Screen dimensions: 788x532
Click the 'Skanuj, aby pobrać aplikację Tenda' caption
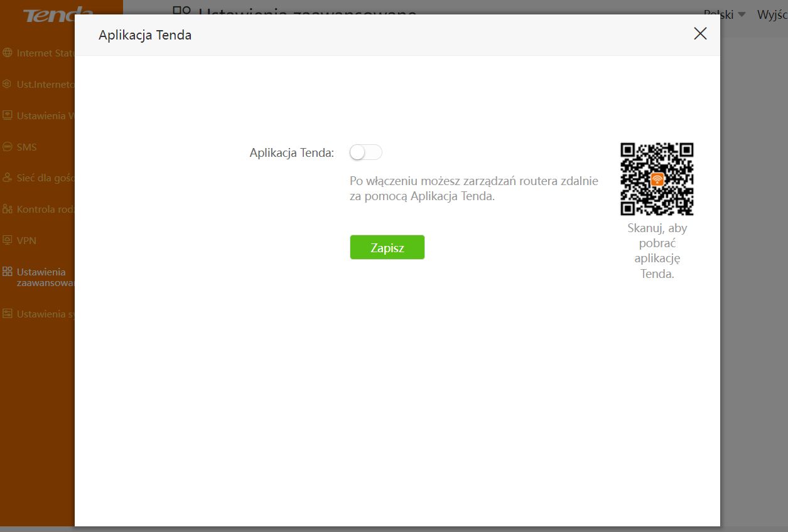[x=657, y=251]
